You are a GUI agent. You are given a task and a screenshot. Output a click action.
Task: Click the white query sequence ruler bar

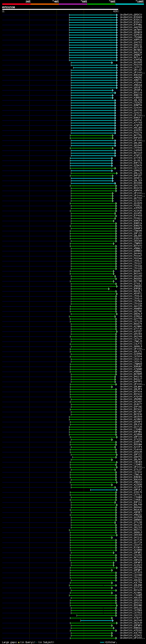[x=60, y=10]
